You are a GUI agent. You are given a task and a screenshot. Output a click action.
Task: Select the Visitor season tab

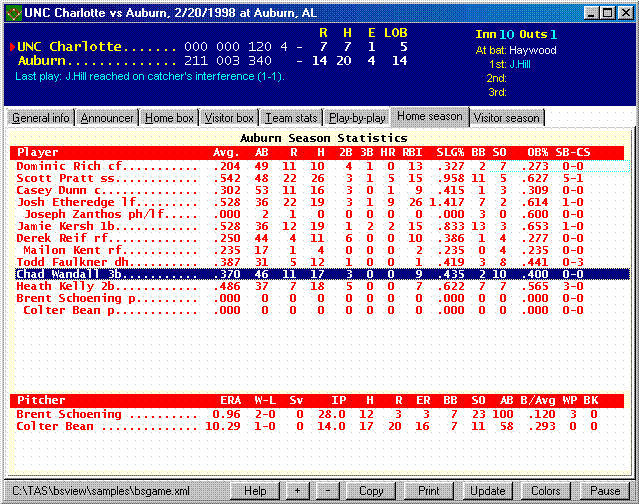506,118
